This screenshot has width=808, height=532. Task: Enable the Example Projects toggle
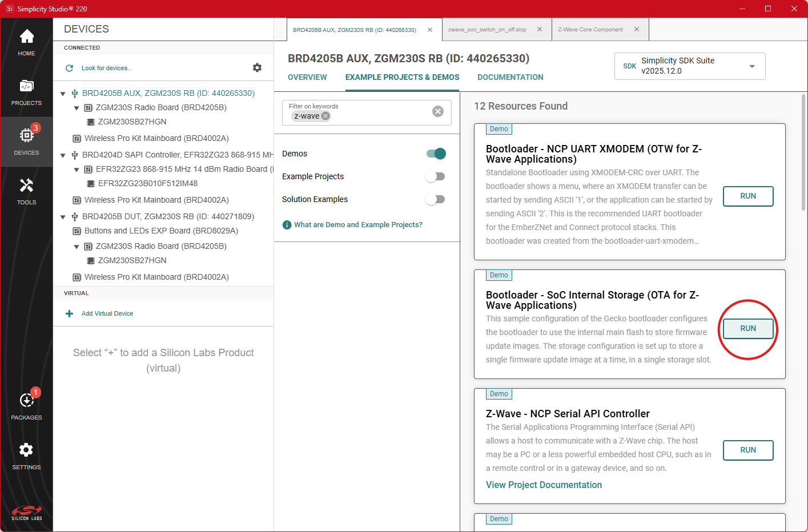click(x=436, y=176)
